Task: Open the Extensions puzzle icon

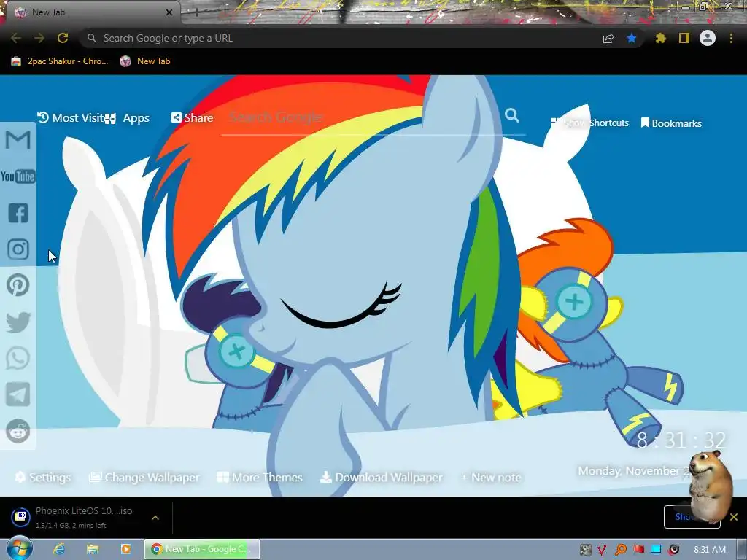Action: pyautogui.click(x=660, y=38)
